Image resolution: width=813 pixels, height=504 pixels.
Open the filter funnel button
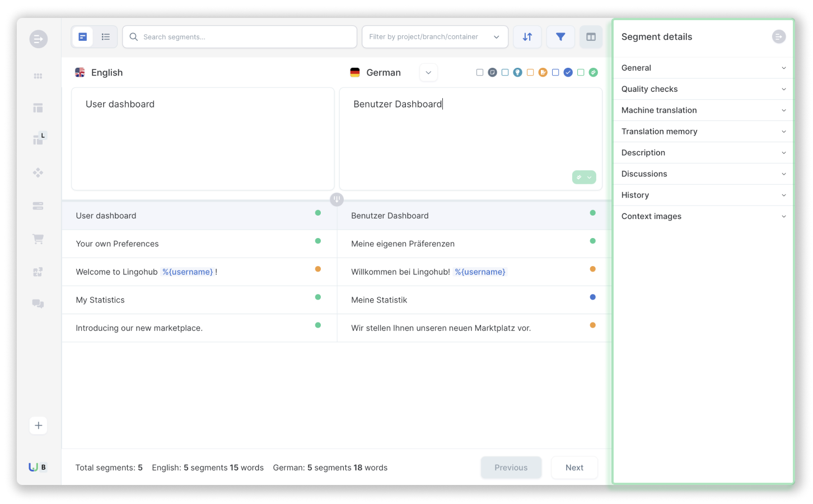coord(560,37)
